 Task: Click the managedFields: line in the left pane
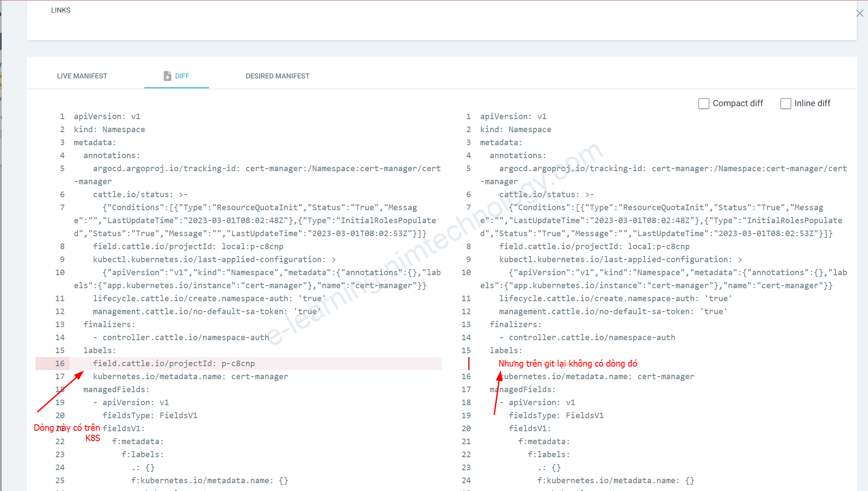(116, 390)
